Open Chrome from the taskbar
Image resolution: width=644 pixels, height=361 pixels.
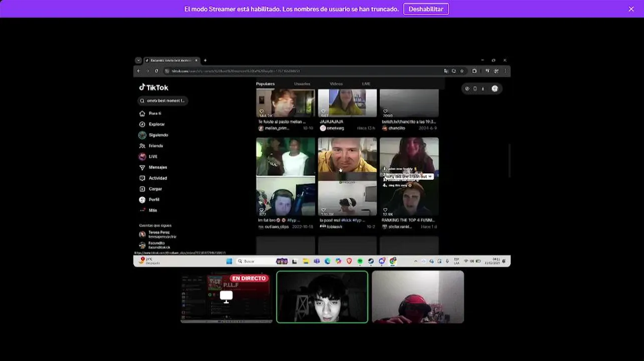pos(392,261)
